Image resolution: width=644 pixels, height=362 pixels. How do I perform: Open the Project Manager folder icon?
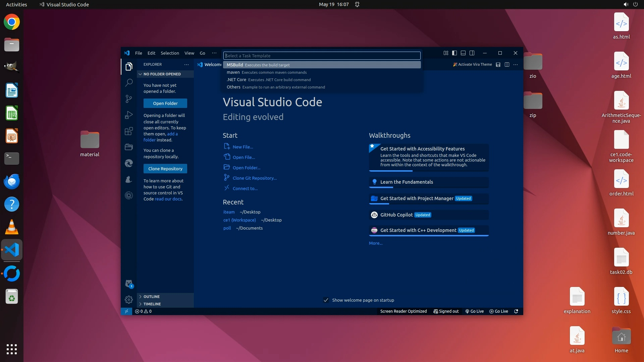pyautogui.click(x=129, y=147)
